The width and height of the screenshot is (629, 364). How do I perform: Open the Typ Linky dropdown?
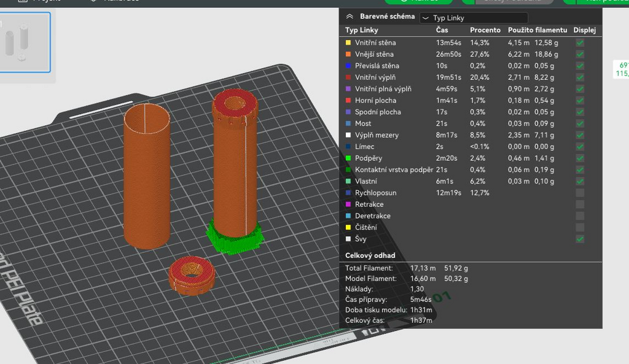tap(474, 18)
